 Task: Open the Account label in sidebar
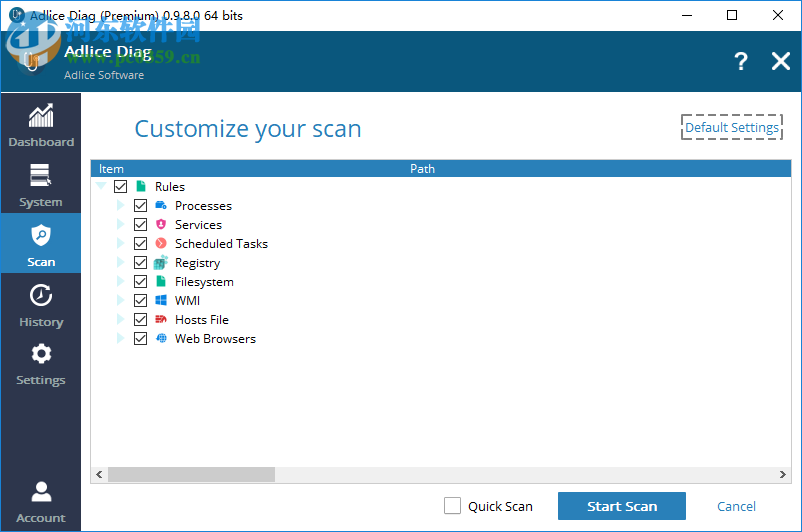tap(41, 518)
